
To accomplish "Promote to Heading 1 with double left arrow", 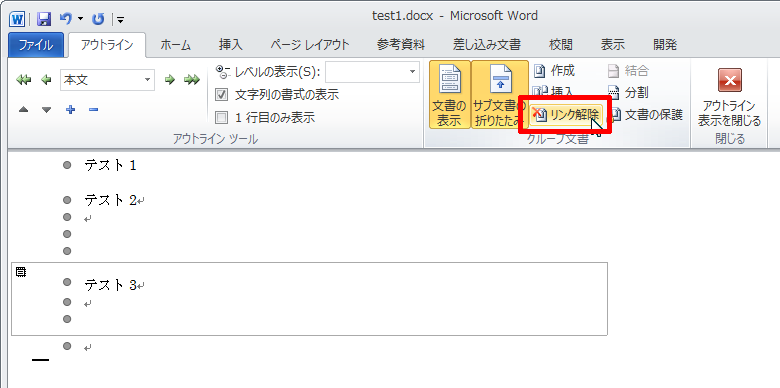I will 23,80.
